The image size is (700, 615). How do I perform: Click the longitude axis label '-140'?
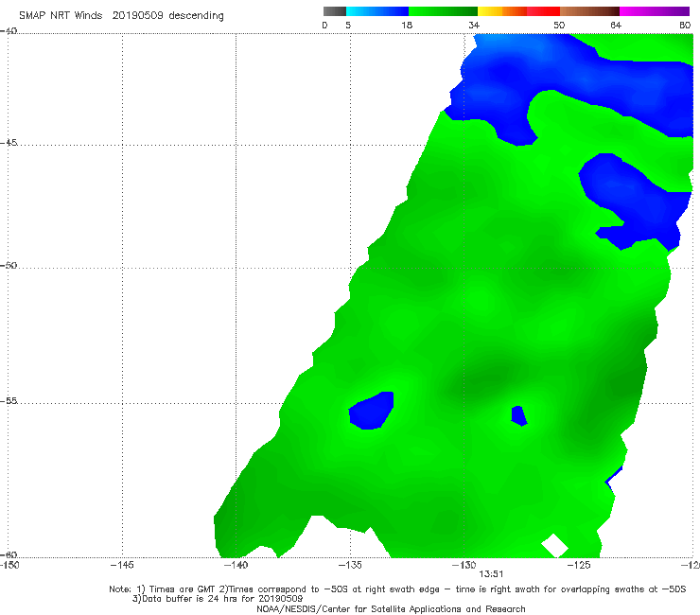(236, 565)
